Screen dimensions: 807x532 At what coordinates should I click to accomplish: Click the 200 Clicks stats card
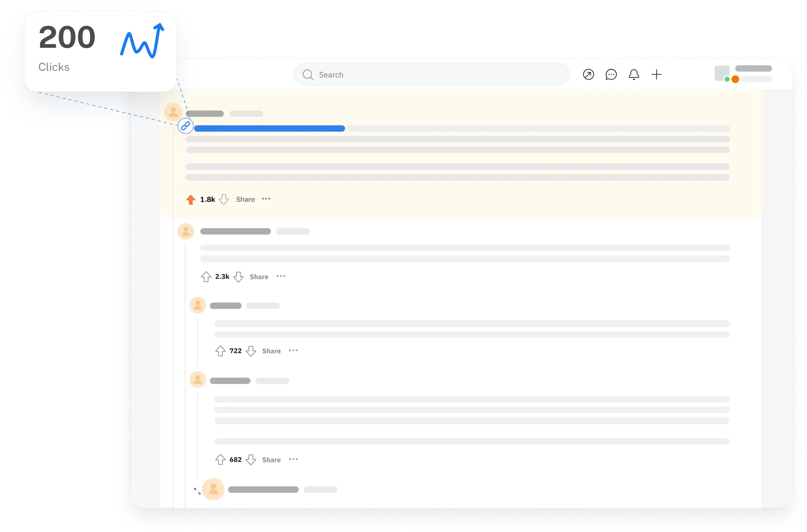101,51
